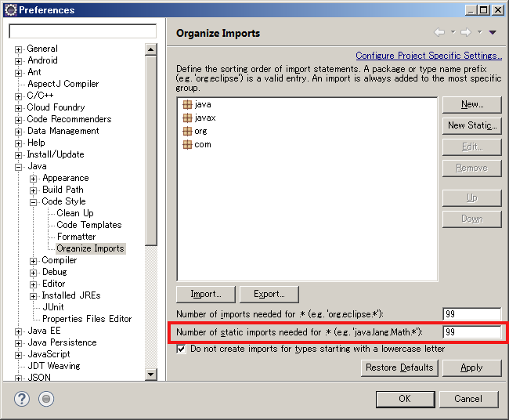Expand the Cloud Foundry node
Viewport: 509px width, 420px height.
point(18,108)
